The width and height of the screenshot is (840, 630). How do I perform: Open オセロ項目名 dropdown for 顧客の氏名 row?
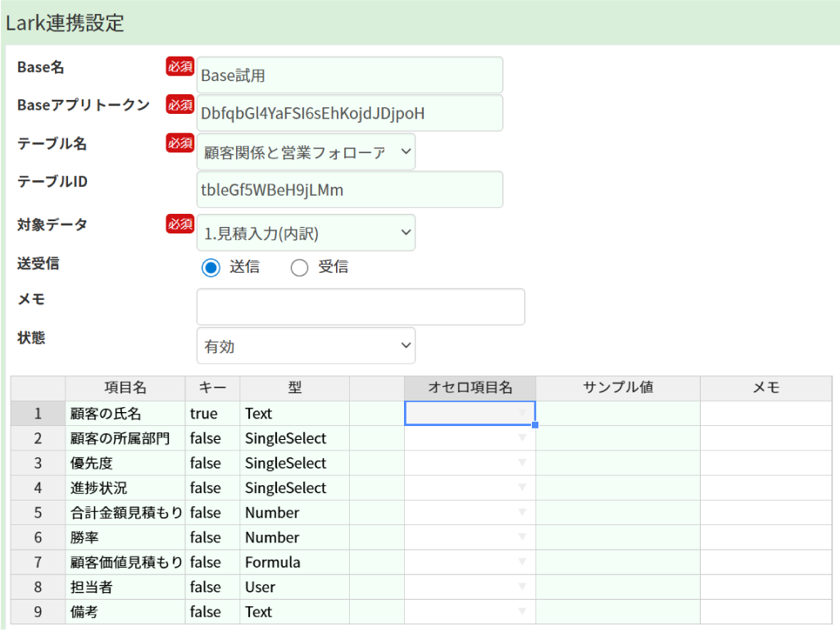point(522,413)
